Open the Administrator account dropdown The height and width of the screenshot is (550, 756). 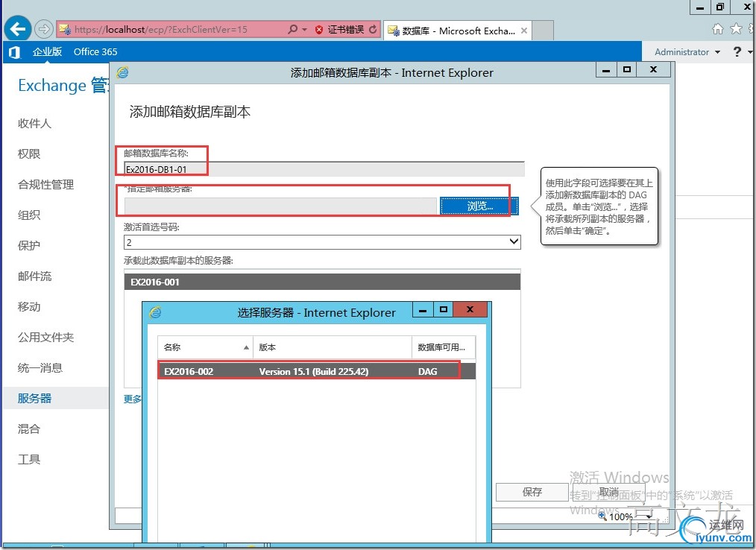pyautogui.click(x=687, y=51)
